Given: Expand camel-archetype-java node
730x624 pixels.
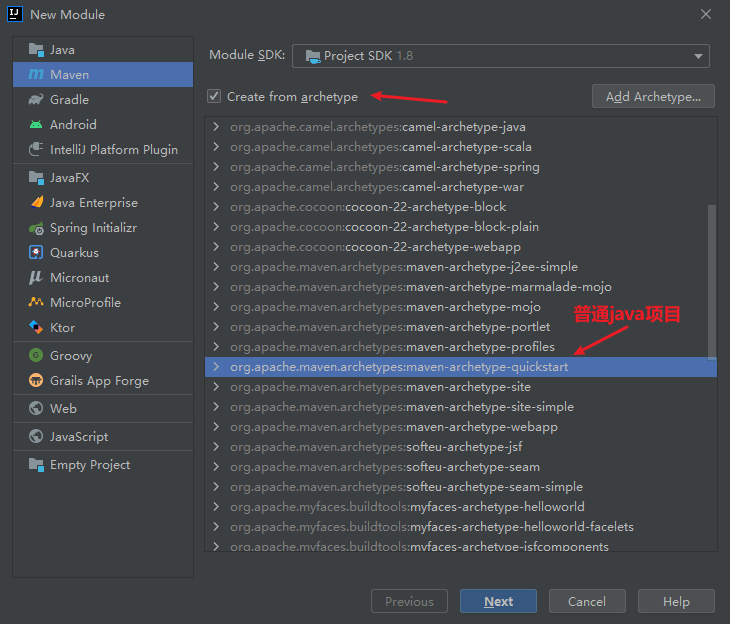Looking at the screenshot, I should click(216, 127).
